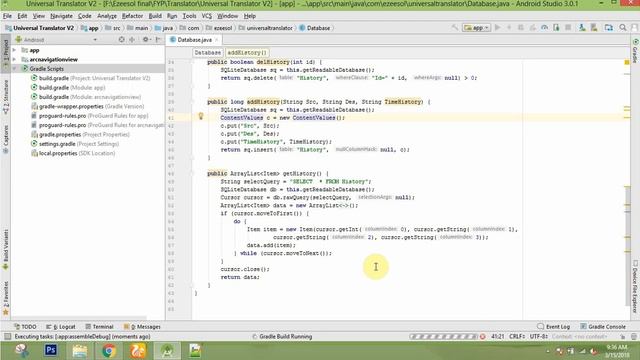Click the UTF-8 encoding selector
This screenshot has height=360, width=640.
(x=538, y=336)
